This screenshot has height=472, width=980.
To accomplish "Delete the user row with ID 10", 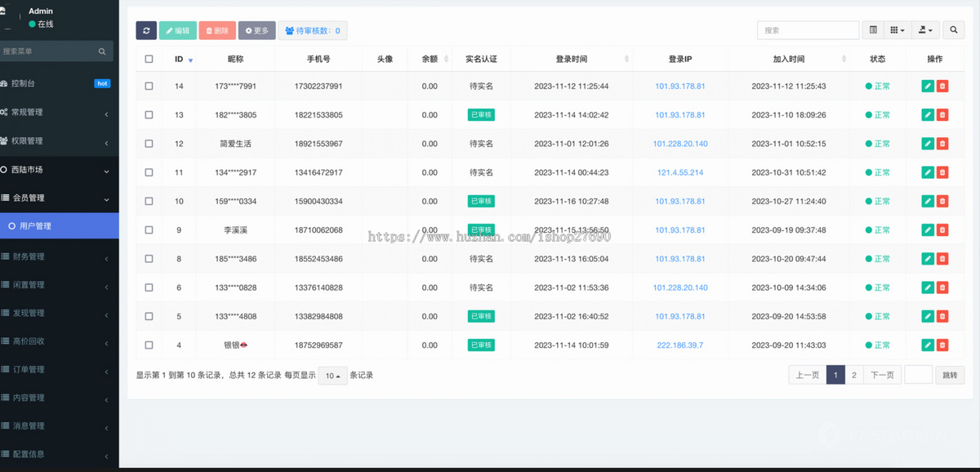I will pyautogui.click(x=942, y=201).
